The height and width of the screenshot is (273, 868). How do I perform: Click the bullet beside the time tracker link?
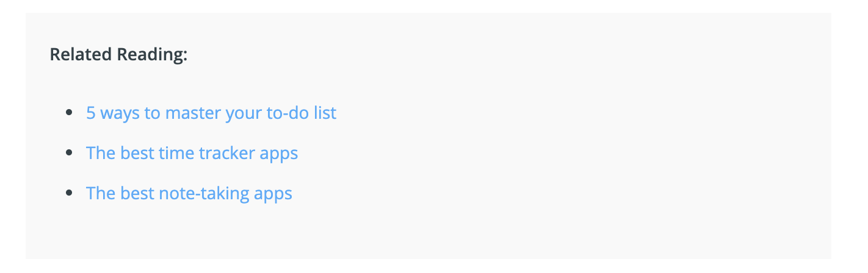[x=69, y=153]
